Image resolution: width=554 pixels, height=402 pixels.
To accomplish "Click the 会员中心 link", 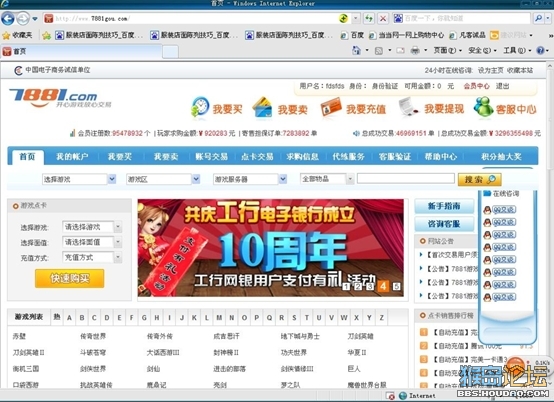I will [x=477, y=86].
